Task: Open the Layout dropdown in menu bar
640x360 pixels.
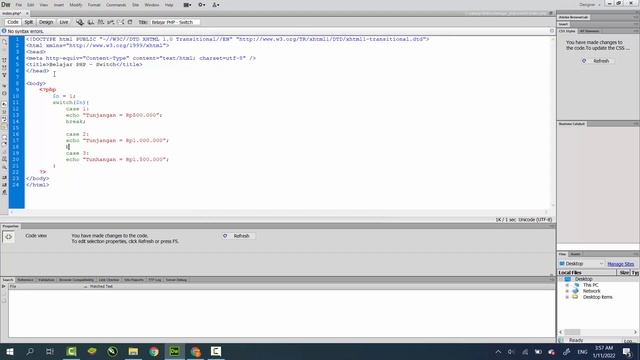Action: click(x=187, y=5)
